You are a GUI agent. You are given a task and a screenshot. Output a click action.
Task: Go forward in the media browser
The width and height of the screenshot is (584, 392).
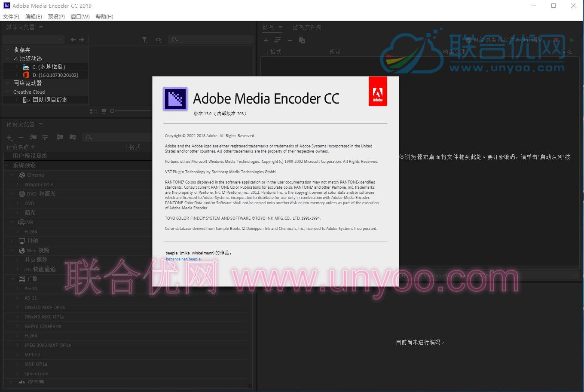(82, 40)
